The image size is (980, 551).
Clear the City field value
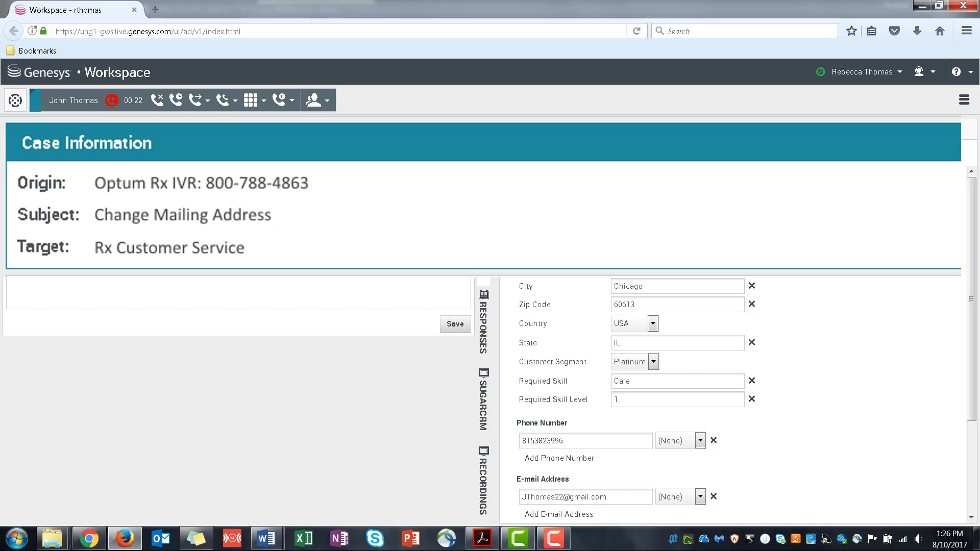pyautogui.click(x=751, y=286)
